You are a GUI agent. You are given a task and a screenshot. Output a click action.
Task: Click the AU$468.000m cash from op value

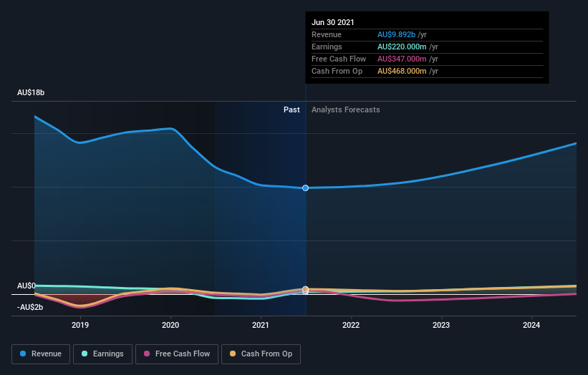402,71
